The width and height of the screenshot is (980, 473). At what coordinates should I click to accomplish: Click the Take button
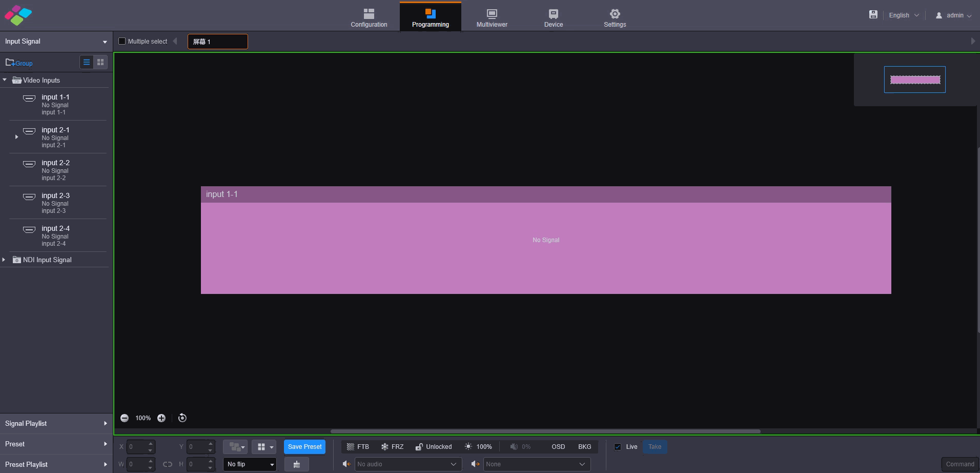pos(655,447)
